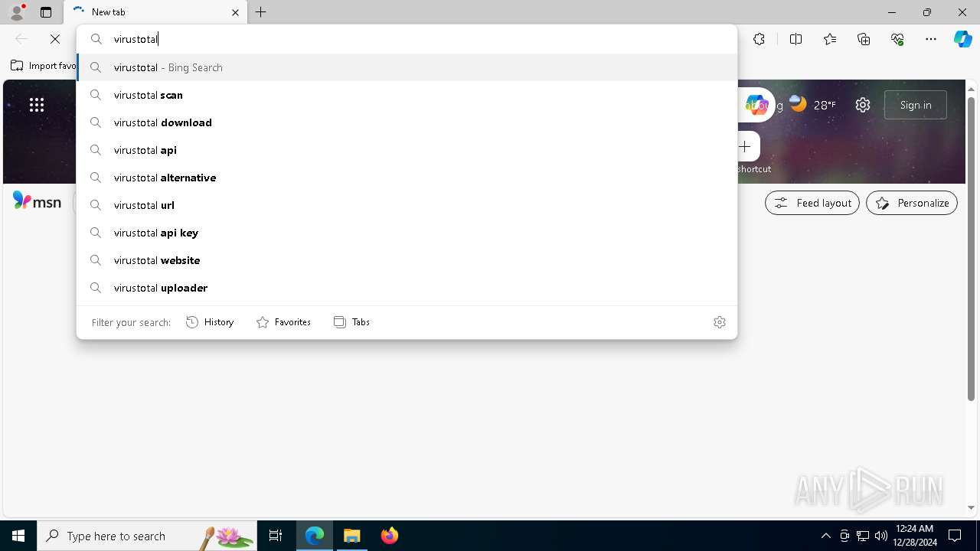Pick the virustotal api key suggestion
The image size is (980, 551).
click(x=407, y=233)
